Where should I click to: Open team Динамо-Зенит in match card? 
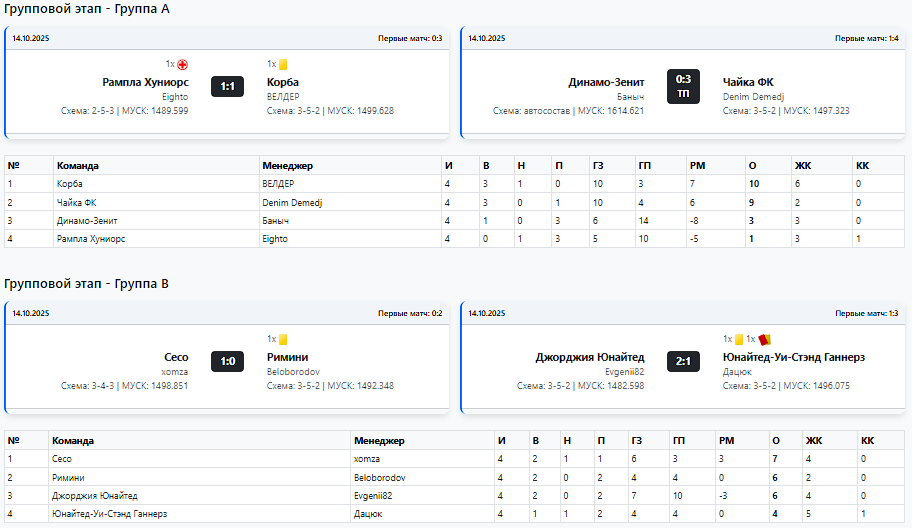(606, 82)
